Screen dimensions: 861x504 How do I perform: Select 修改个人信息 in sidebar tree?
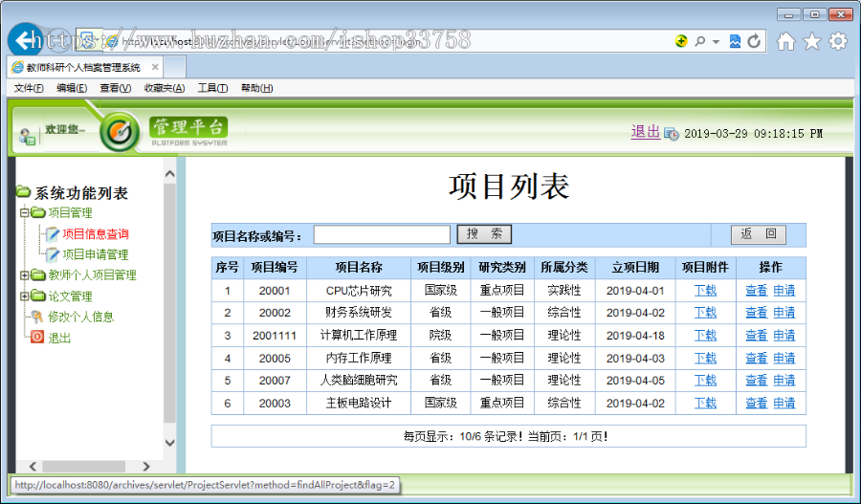pos(80,317)
